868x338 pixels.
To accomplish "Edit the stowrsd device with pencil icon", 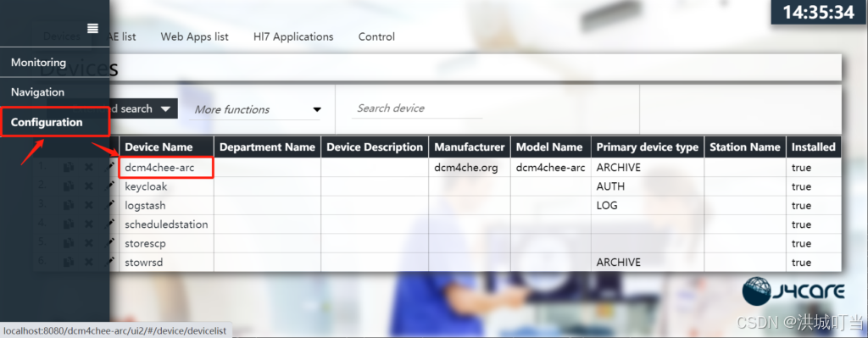I will click(x=109, y=261).
